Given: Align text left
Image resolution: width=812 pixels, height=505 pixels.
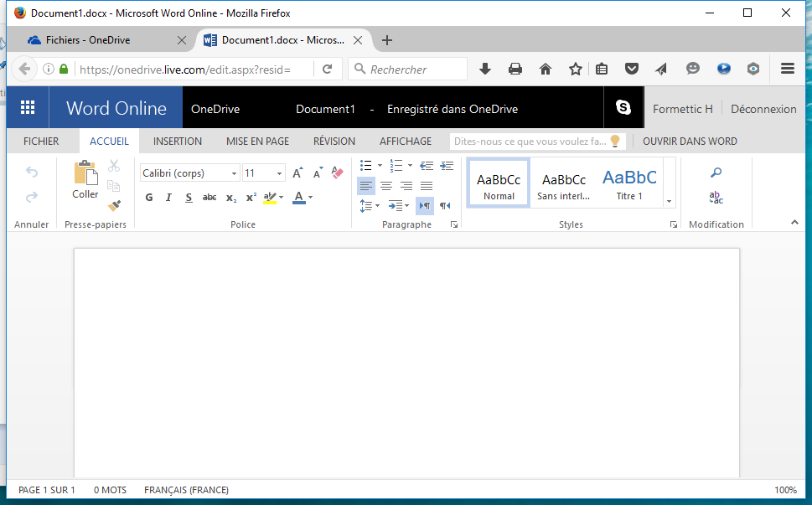Looking at the screenshot, I should [x=366, y=186].
